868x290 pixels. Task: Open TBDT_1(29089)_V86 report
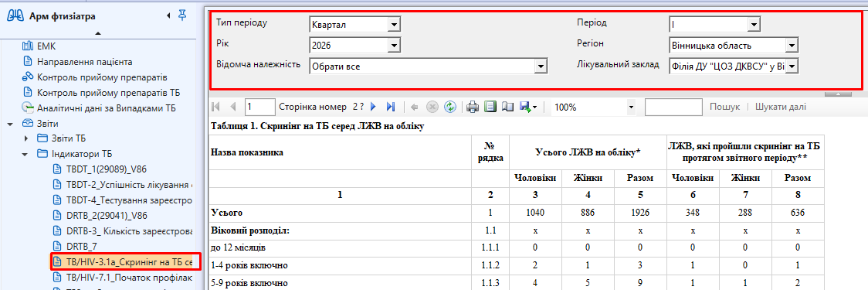tap(107, 169)
